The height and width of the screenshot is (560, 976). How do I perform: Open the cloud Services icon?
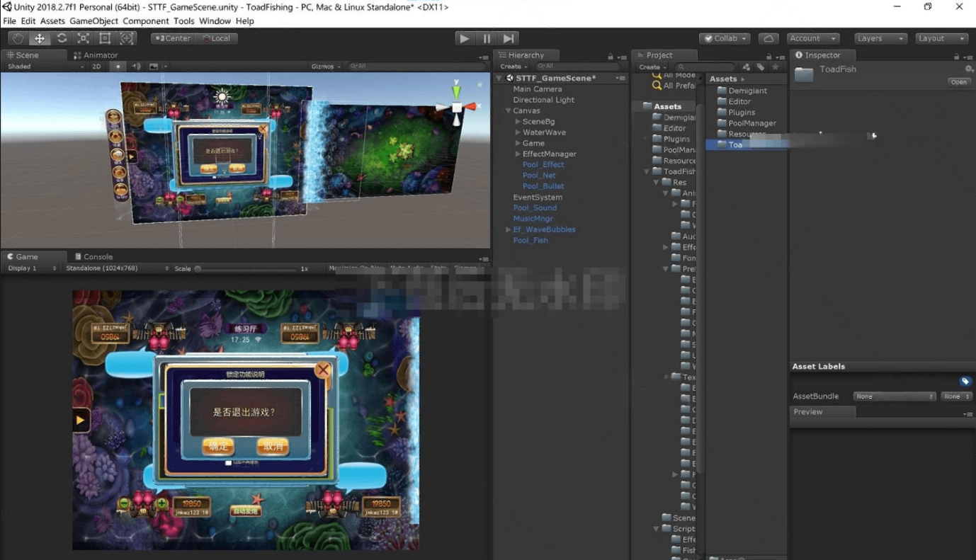(768, 38)
